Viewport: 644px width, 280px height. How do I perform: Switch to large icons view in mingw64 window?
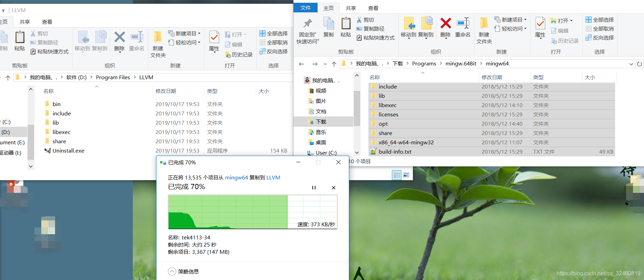(x=406, y=175)
